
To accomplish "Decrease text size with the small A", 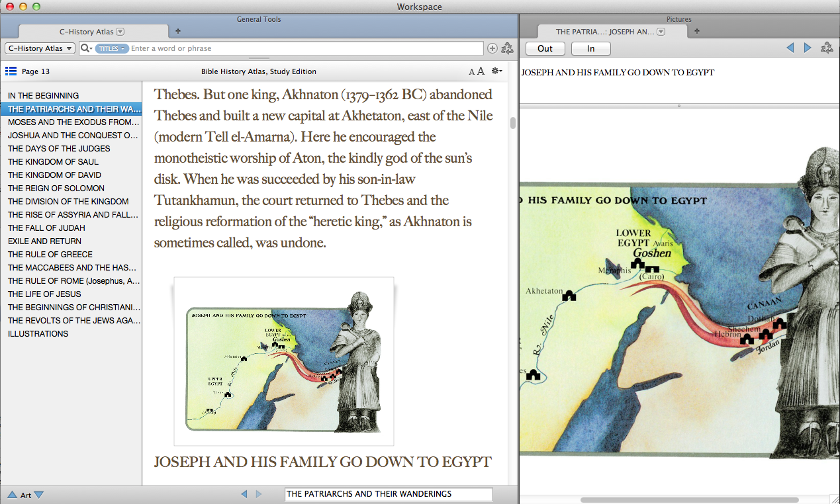I will pyautogui.click(x=472, y=72).
